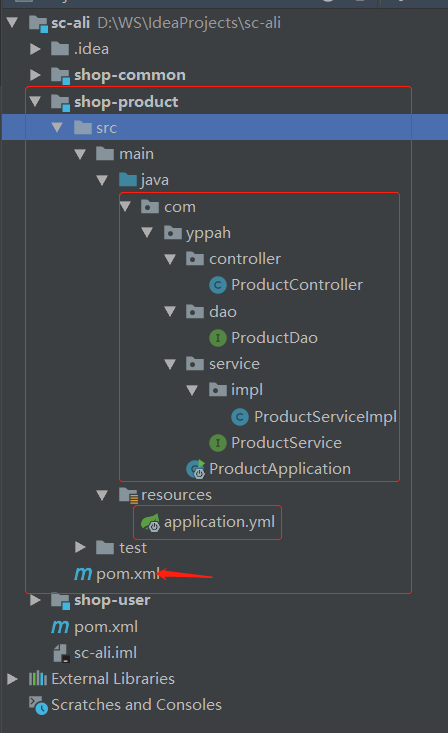448x733 pixels.
Task: Click the ProductService interface icon
Action: tap(218, 443)
